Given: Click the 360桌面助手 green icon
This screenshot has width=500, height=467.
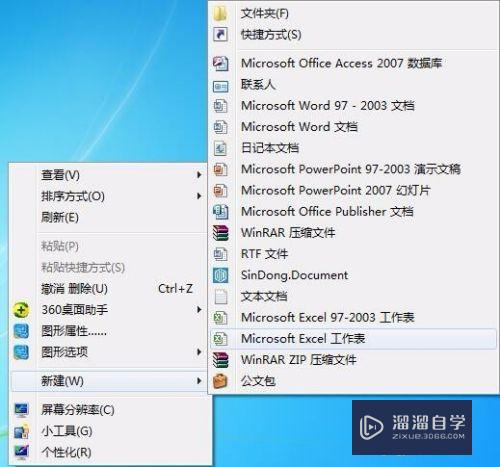Looking at the screenshot, I should (21, 310).
